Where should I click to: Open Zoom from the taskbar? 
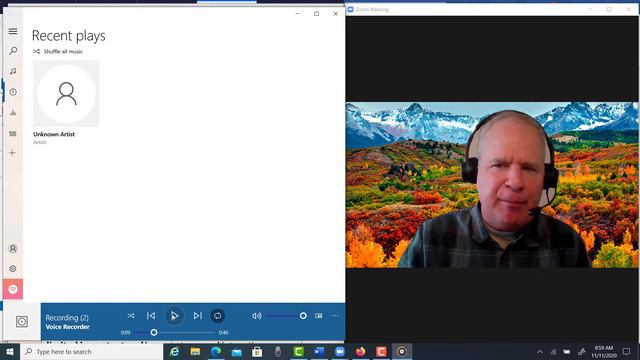[x=340, y=351]
